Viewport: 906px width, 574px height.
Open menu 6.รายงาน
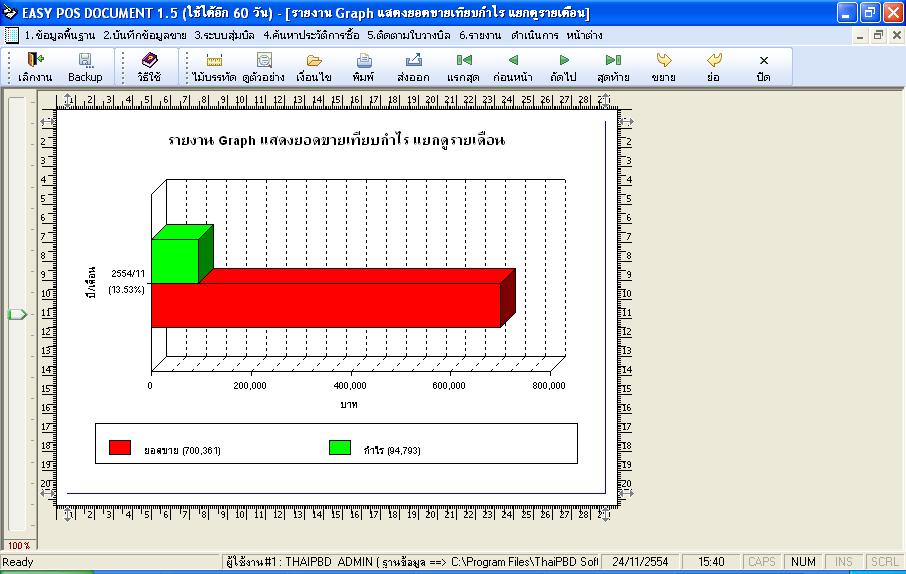pos(480,35)
